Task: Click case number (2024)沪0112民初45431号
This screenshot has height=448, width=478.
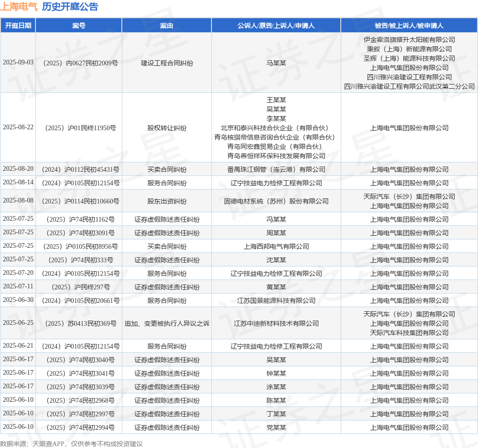Action: click(79, 169)
